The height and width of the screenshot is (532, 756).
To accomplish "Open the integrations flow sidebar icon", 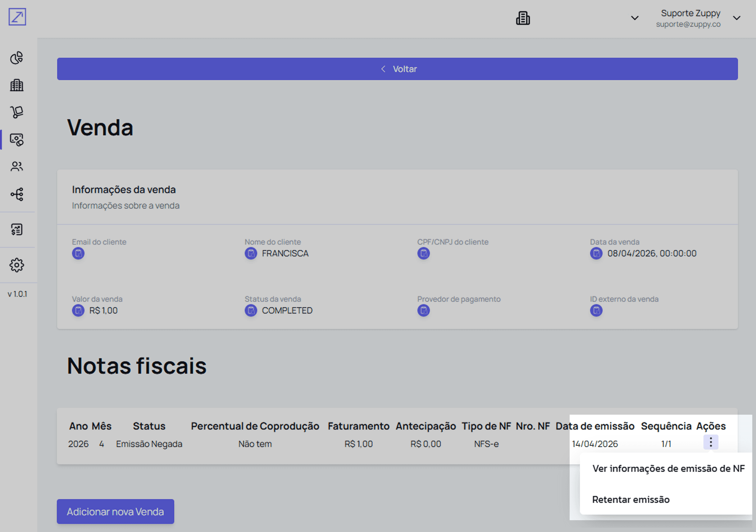I will [17, 194].
